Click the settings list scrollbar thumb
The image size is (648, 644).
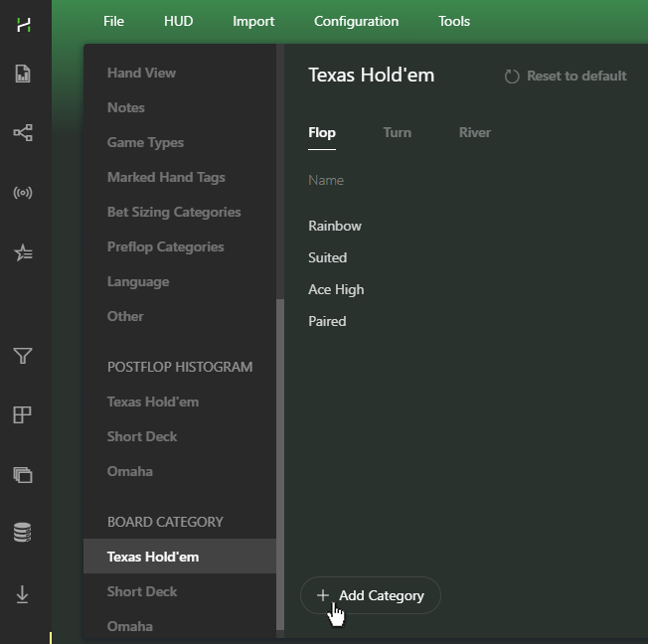[x=280, y=464]
